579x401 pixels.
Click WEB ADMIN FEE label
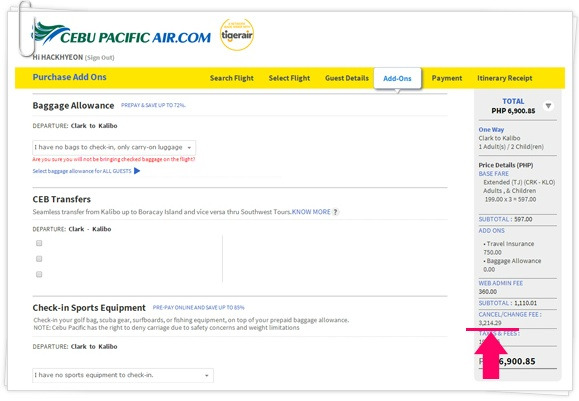(501, 283)
